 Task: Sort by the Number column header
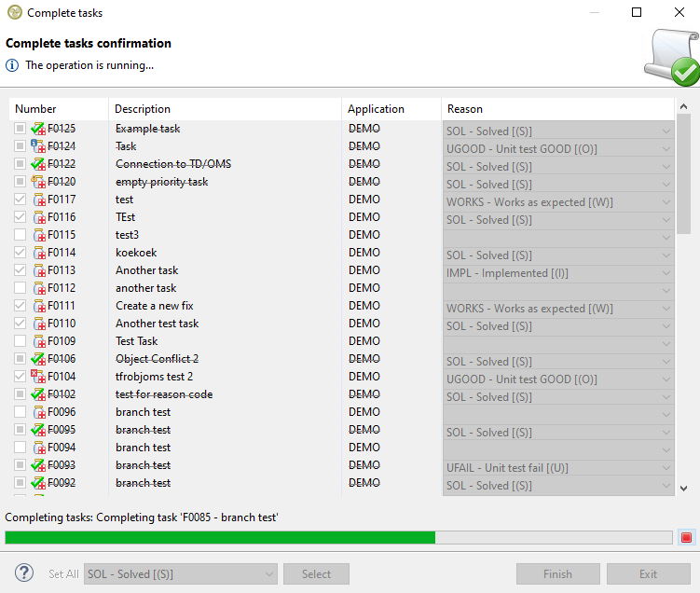click(58, 109)
